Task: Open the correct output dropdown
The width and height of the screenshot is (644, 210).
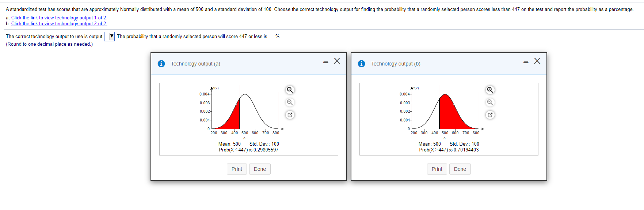Action: point(110,37)
